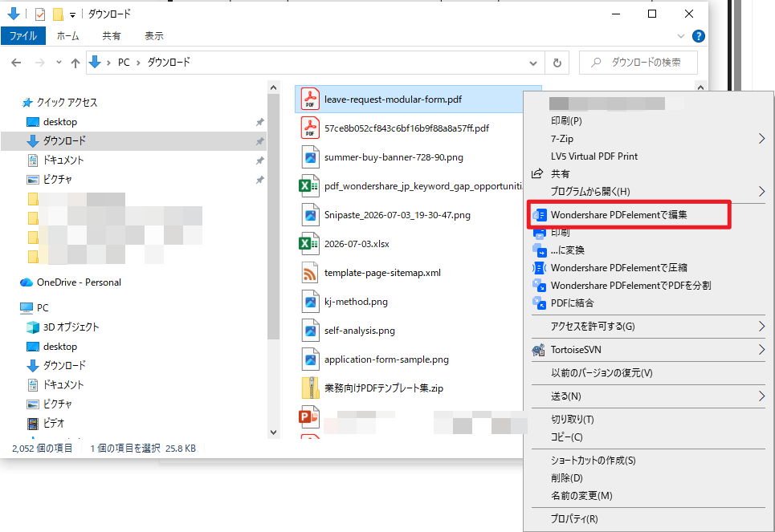Choose コピー(C) from context menu

point(567,437)
